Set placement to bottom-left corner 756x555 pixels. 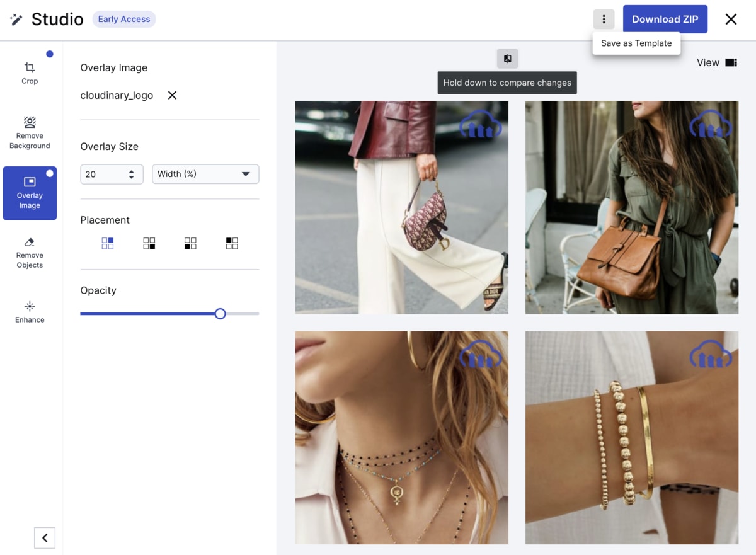click(x=190, y=243)
